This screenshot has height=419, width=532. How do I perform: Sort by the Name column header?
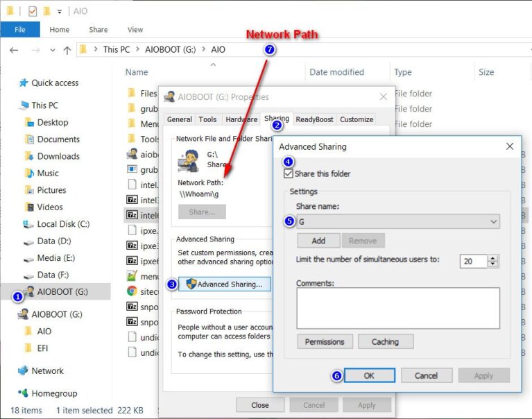[x=137, y=72]
